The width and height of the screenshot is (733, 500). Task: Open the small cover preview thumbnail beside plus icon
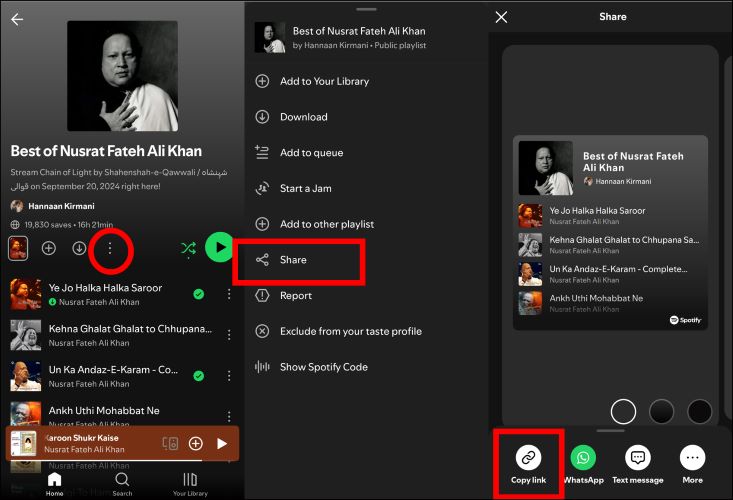coord(18,248)
